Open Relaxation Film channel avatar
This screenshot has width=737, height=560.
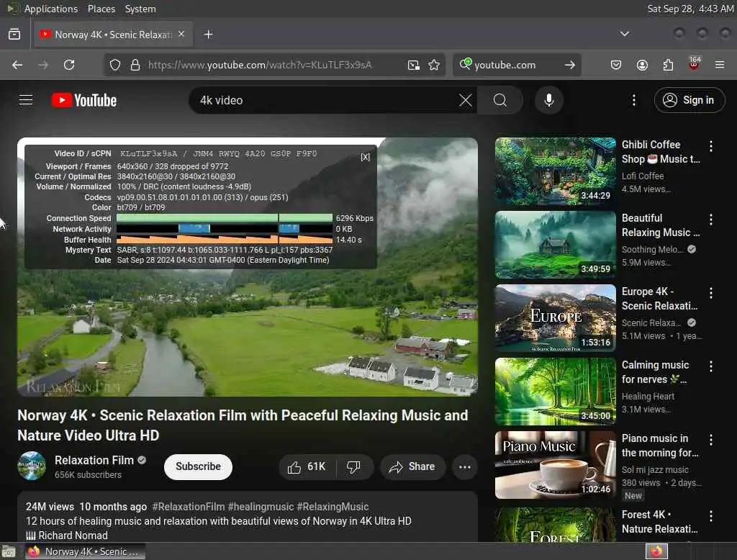(32, 466)
